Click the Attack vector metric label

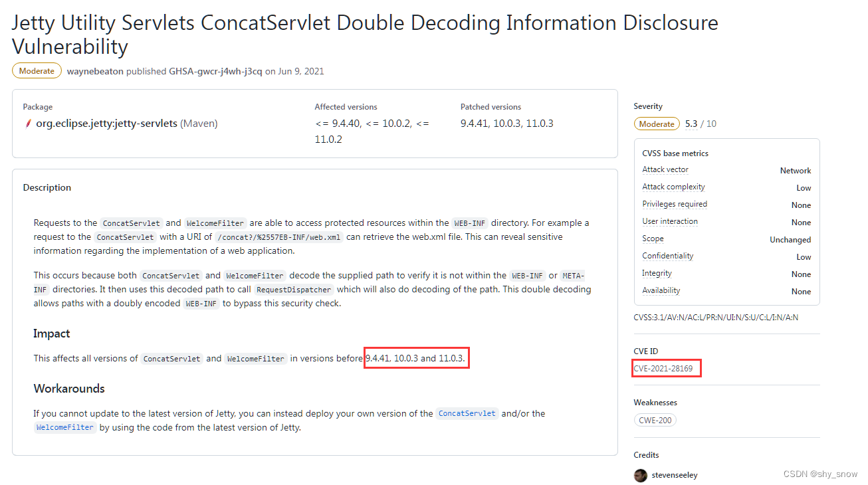[x=665, y=170]
